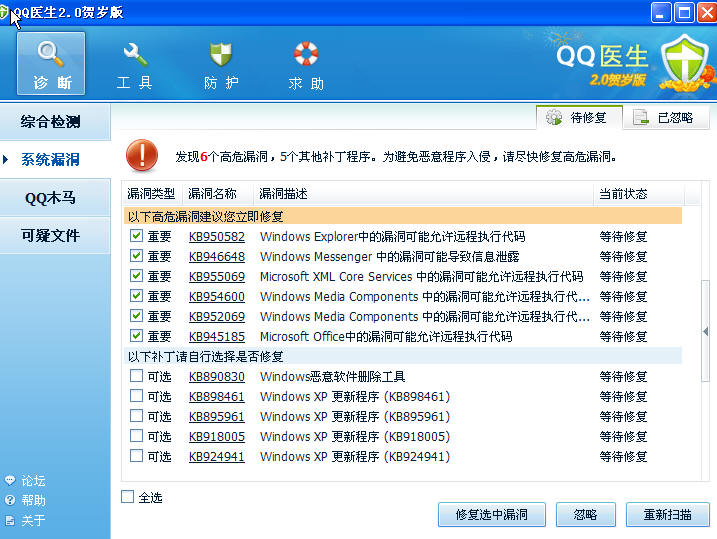Screen dimensions: 717x539
Task: Uncheck the KB954600 checkbox
Action: [x=136, y=296]
